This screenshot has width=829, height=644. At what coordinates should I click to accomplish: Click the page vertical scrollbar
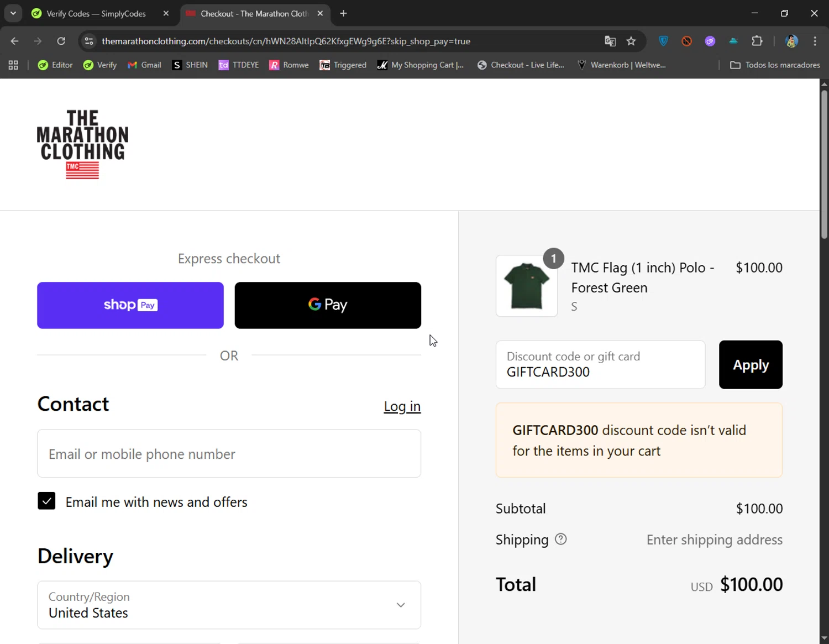tap(824, 165)
